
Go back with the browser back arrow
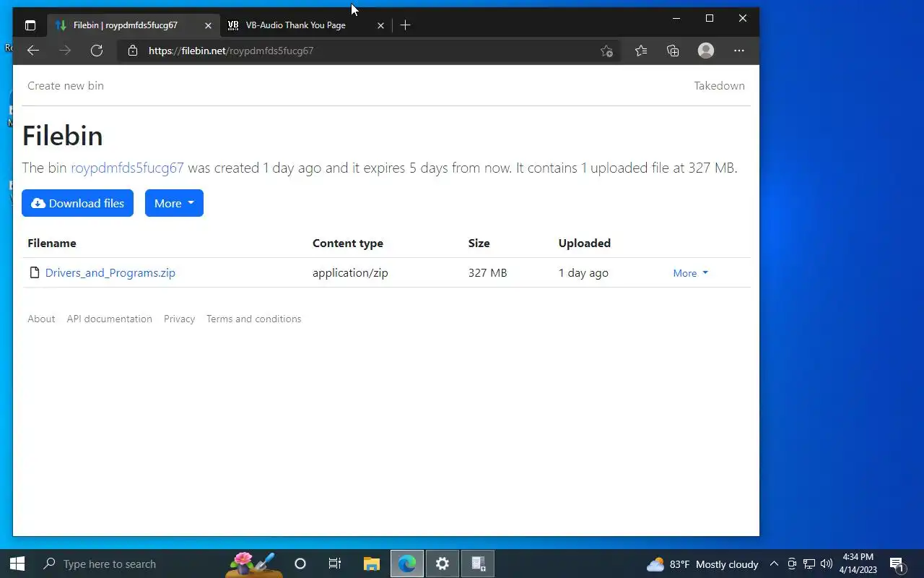click(x=32, y=51)
